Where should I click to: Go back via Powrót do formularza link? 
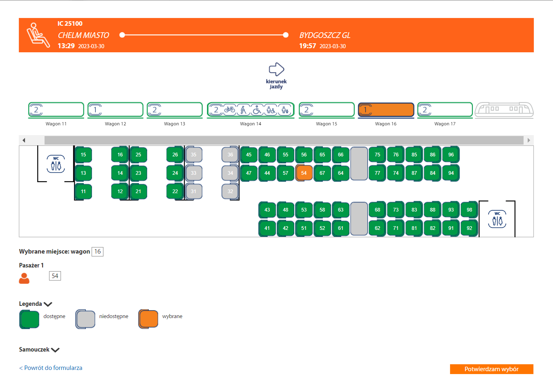coord(51,368)
